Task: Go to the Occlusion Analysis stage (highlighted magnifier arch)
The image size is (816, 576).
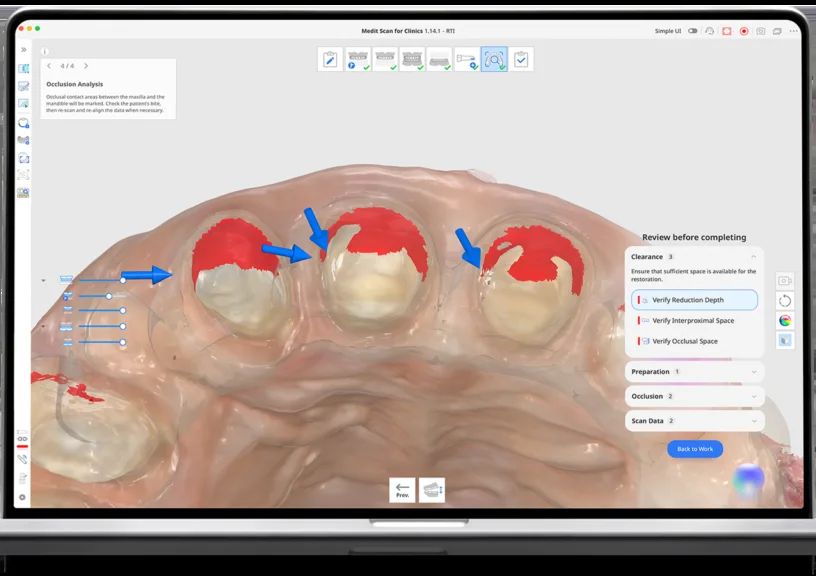Action: pyautogui.click(x=494, y=59)
